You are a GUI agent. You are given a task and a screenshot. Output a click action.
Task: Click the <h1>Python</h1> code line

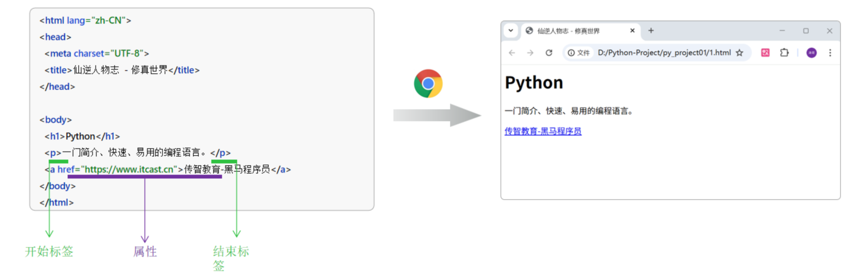click(x=82, y=136)
